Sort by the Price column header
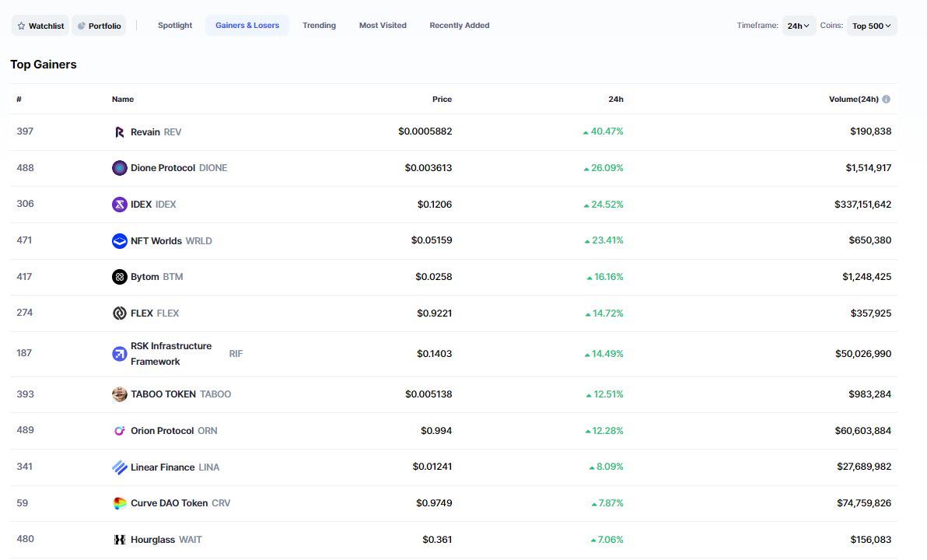927x560 pixels. click(x=442, y=100)
